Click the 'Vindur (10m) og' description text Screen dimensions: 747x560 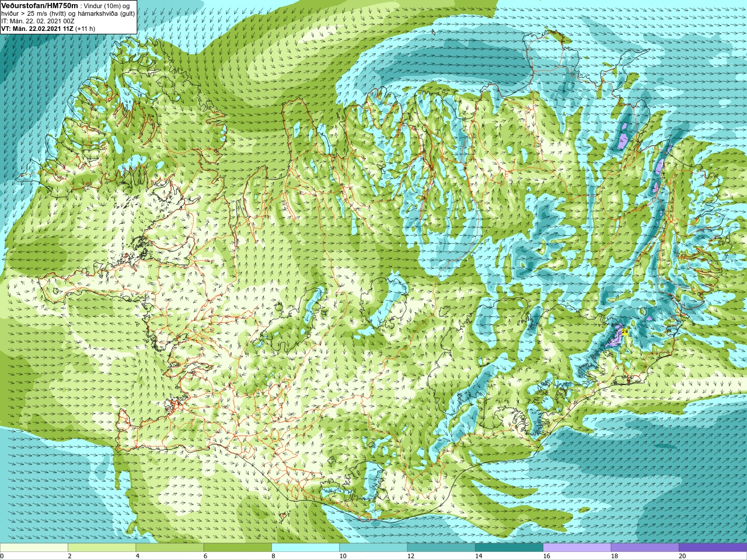pyautogui.click(x=107, y=6)
